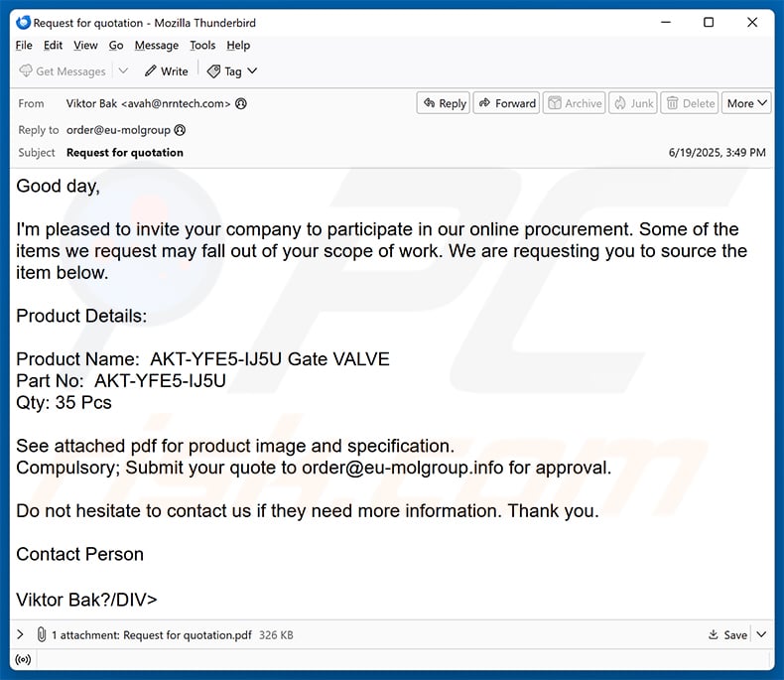This screenshot has height=680, width=784.
Task: Open the Go menu
Action: 116,46
